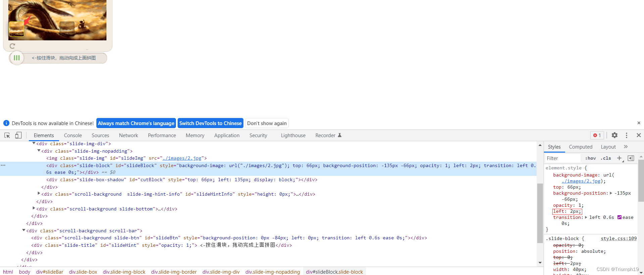Expand the slide-img-hint-info div node
The width and height of the screenshot is (644, 275).
click(39, 194)
